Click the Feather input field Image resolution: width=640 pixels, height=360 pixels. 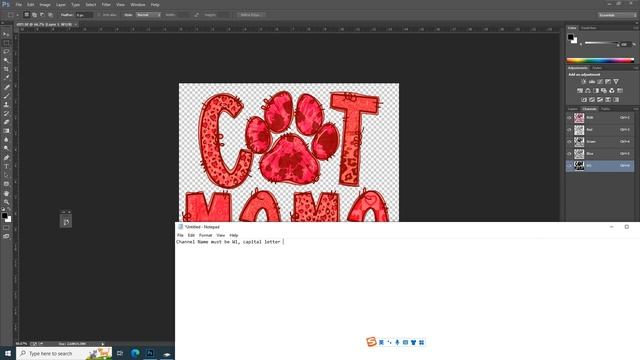(84, 15)
